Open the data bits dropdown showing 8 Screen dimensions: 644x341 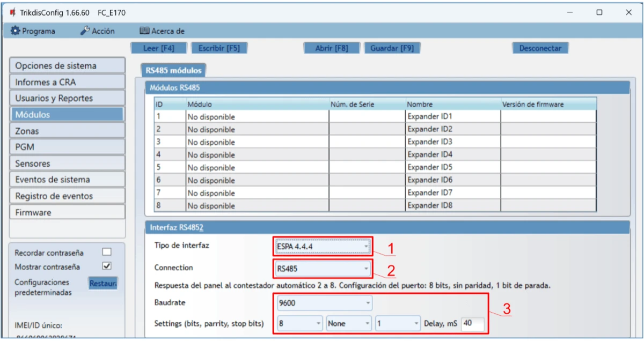click(x=300, y=324)
